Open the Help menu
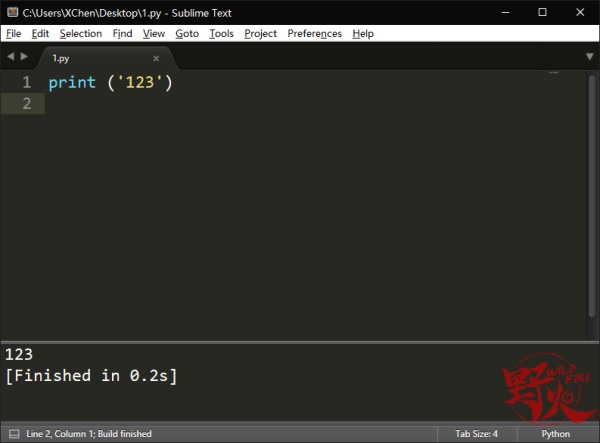Screen dimensions: 600x443 coord(363,34)
